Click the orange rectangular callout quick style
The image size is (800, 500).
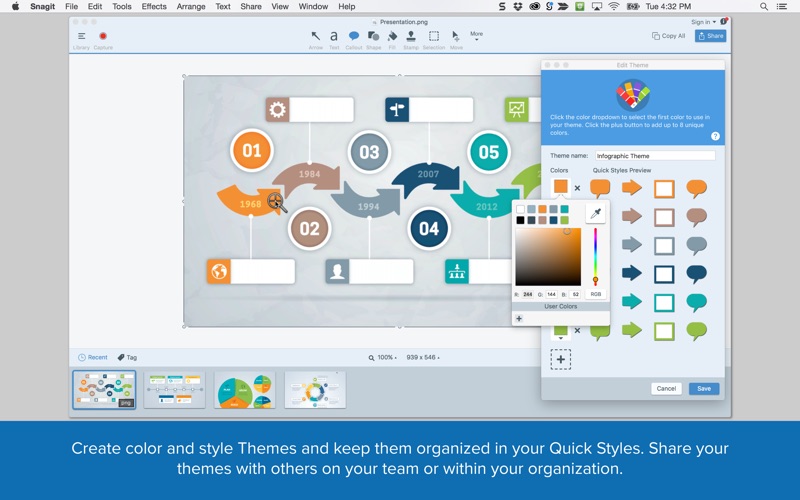click(x=600, y=188)
